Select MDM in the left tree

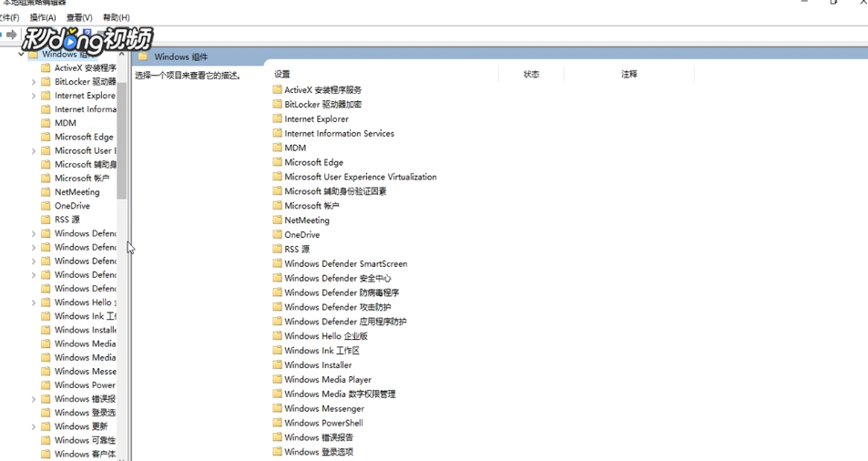point(66,123)
